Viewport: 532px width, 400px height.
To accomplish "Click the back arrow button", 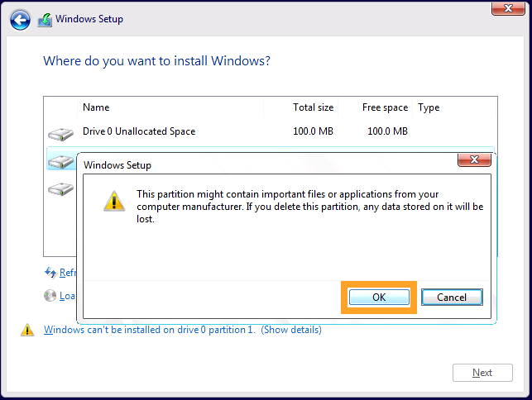I will [x=21, y=19].
